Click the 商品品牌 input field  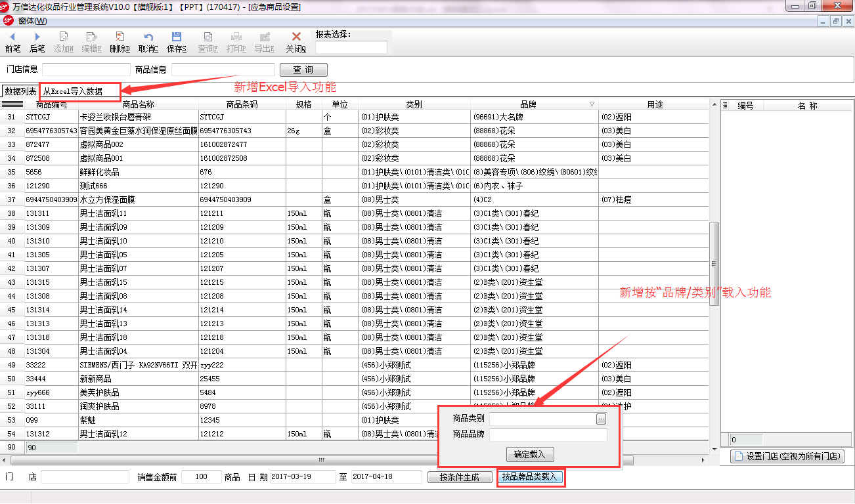548,434
